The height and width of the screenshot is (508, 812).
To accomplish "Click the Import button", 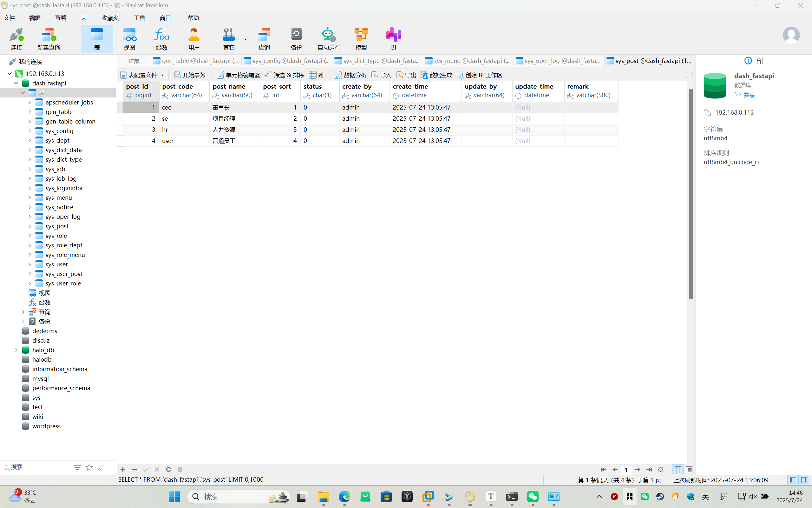I will (381, 75).
